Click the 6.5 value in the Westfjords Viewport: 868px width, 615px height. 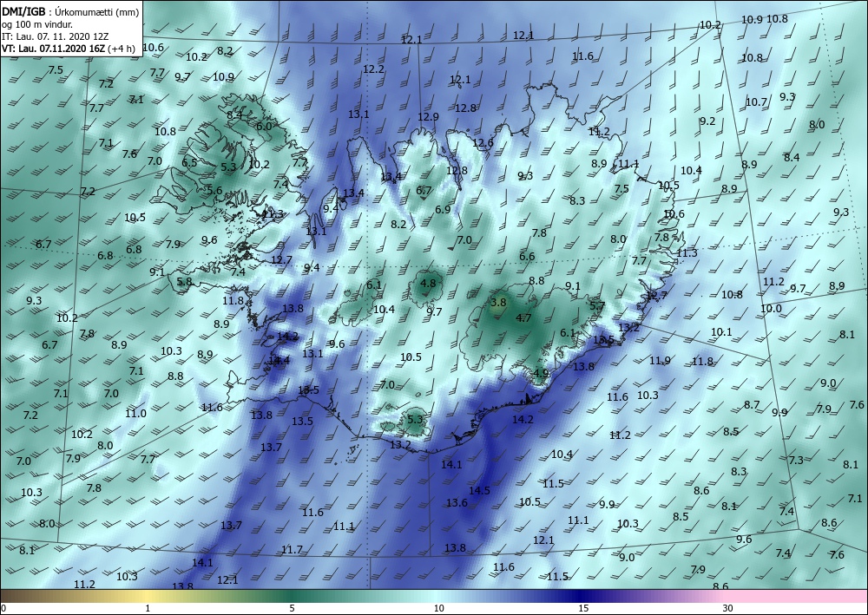pos(189,162)
